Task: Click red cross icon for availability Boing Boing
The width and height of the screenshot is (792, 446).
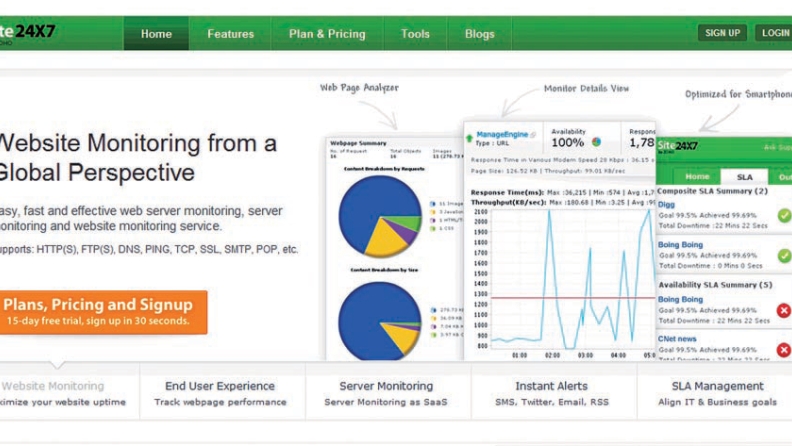Action: coord(784,310)
